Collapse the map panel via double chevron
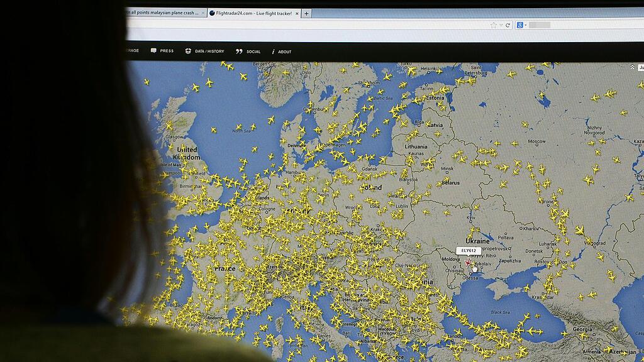This screenshot has height=362, width=644. tap(632, 67)
